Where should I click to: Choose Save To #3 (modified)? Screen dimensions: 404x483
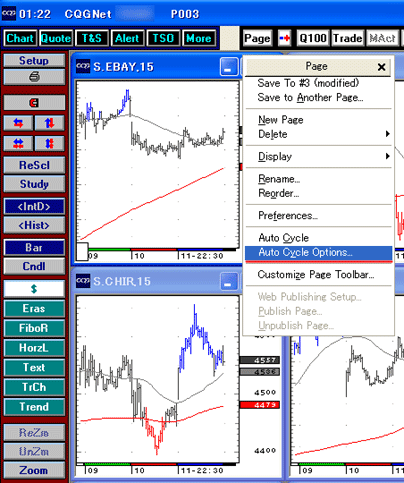click(318, 83)
